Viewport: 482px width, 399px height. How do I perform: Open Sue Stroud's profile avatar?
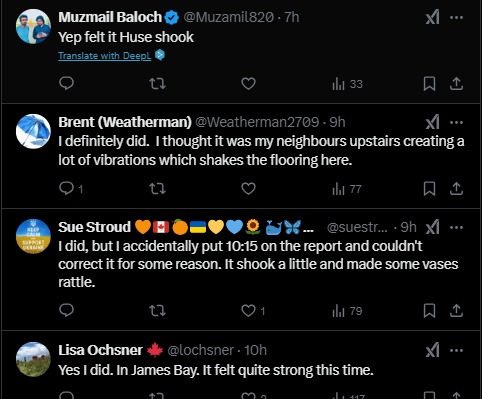tap(33, 236)
